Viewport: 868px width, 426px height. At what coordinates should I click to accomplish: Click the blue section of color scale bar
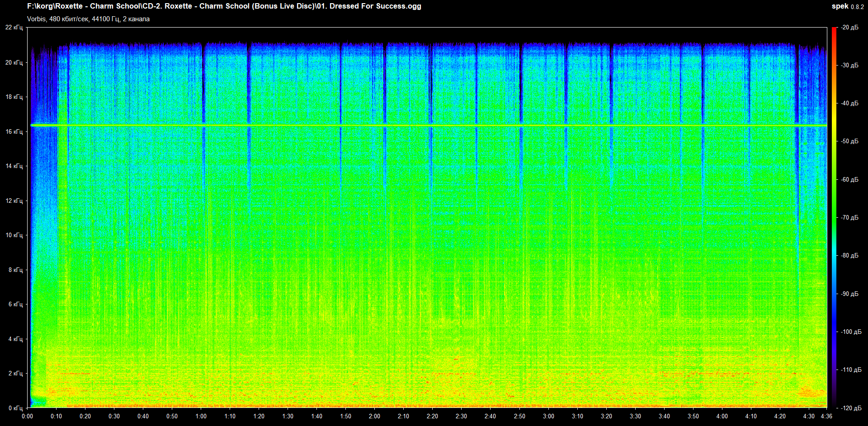point(834,316)
